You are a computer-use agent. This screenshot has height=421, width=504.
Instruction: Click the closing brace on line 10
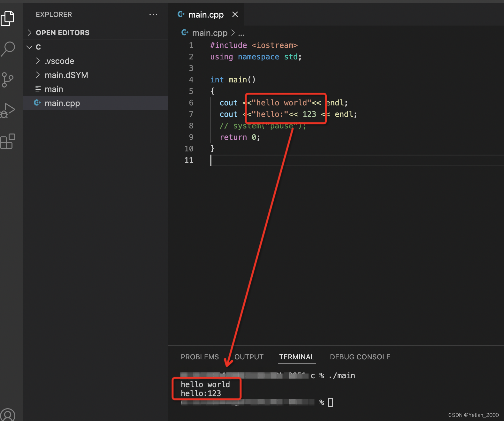(x=212, y=149)
